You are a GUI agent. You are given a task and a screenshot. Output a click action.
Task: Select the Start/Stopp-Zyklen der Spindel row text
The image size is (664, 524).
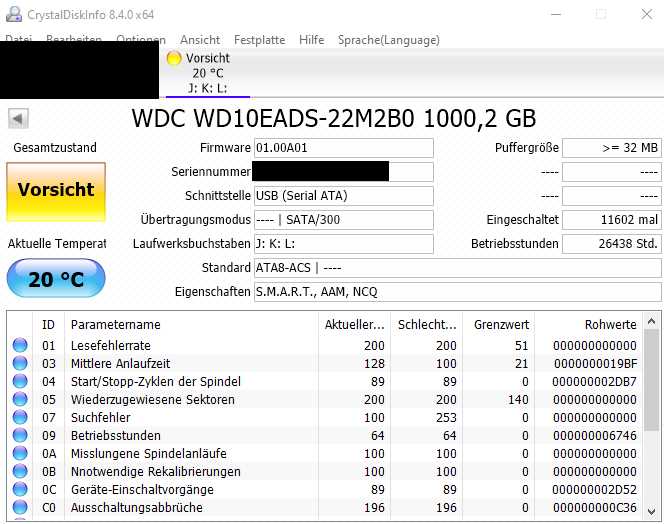155,382
